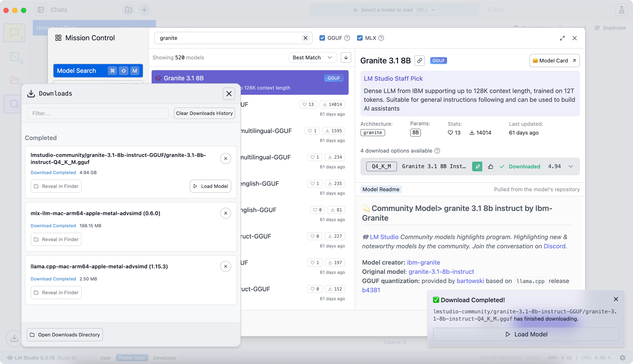Select the Model Readme tab
The height and width of the screenshot is (364, 633).
click(x=381, y=189)
